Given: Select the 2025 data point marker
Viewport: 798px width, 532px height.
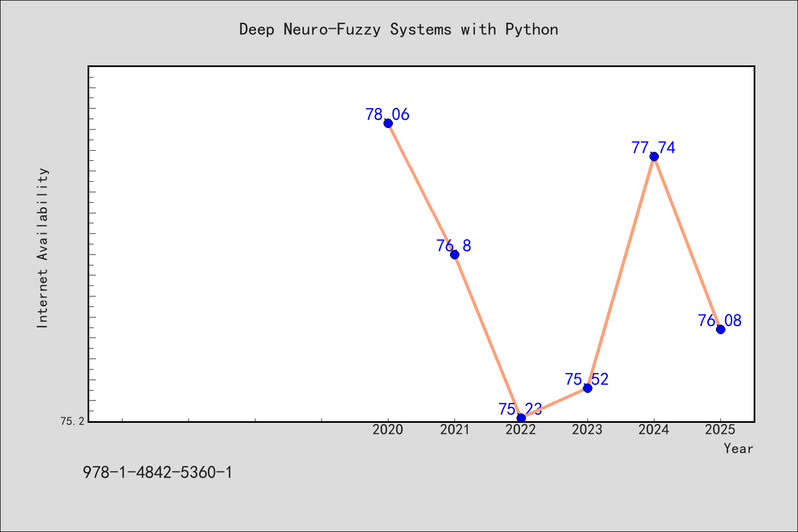Looking at the screenshot, I should [720, 329].
